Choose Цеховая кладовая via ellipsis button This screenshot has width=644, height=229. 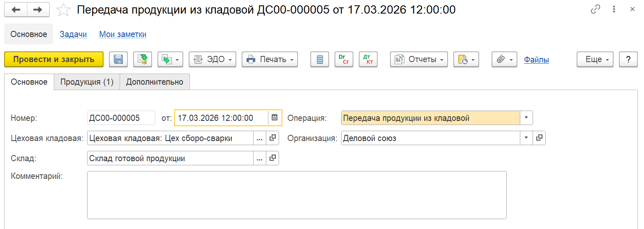point(259,138)
